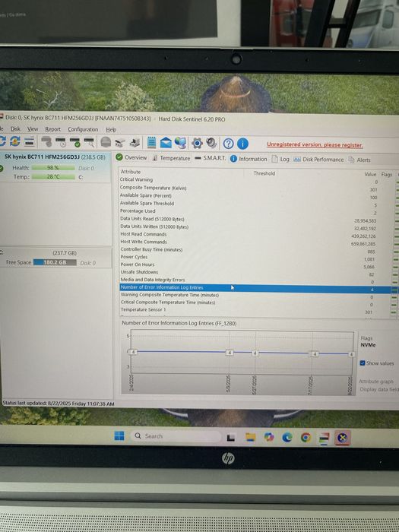Screen dimensions: 399x532
Task: Click the envelope send-email toolbar icon
Action: (166, 143)
